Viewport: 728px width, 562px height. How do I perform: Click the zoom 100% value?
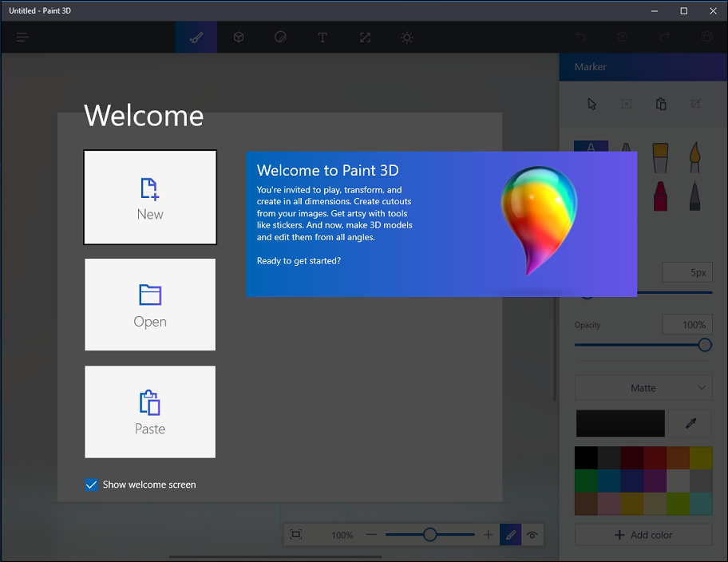point(342,535)
